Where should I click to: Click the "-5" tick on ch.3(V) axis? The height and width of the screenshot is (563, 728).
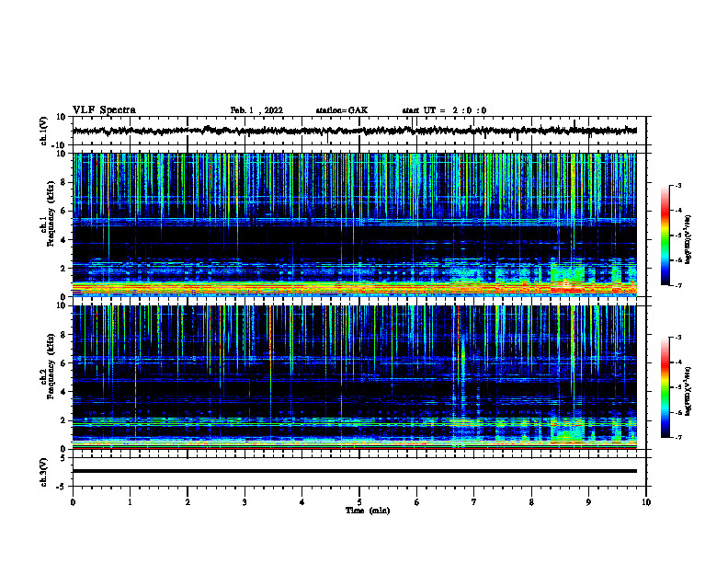pos(62,487)
